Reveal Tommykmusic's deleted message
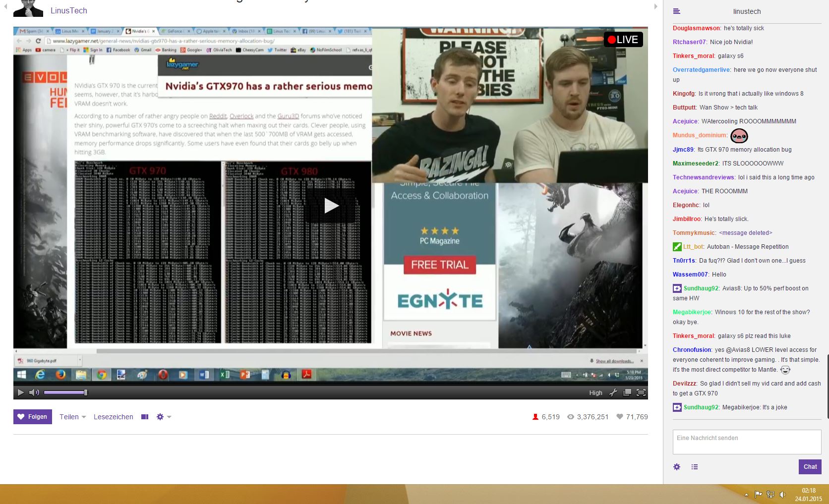Screen dimensions: 829x504 (x=746, y=233)
